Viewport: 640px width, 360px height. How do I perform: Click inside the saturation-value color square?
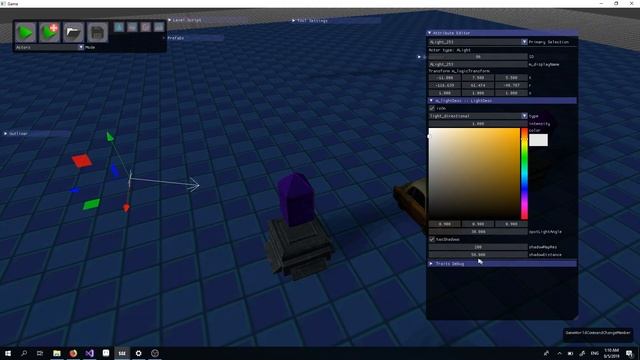coord(474,173)
